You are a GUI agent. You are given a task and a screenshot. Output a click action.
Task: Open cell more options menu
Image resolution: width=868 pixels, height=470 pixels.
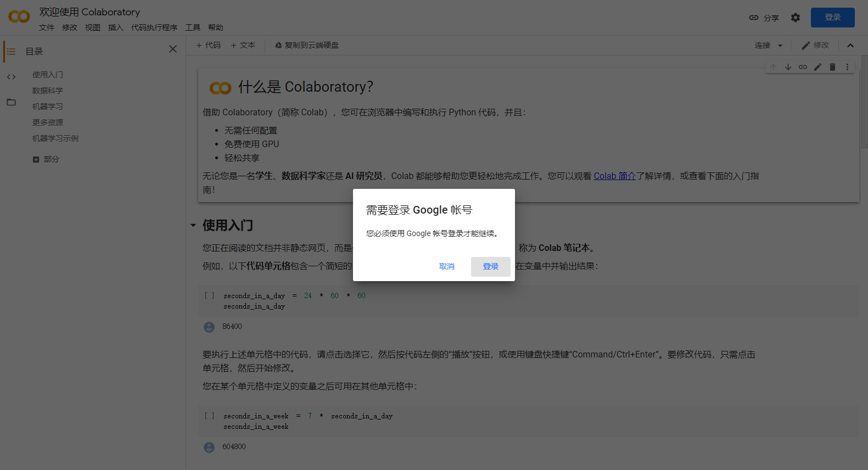(847, 67)
